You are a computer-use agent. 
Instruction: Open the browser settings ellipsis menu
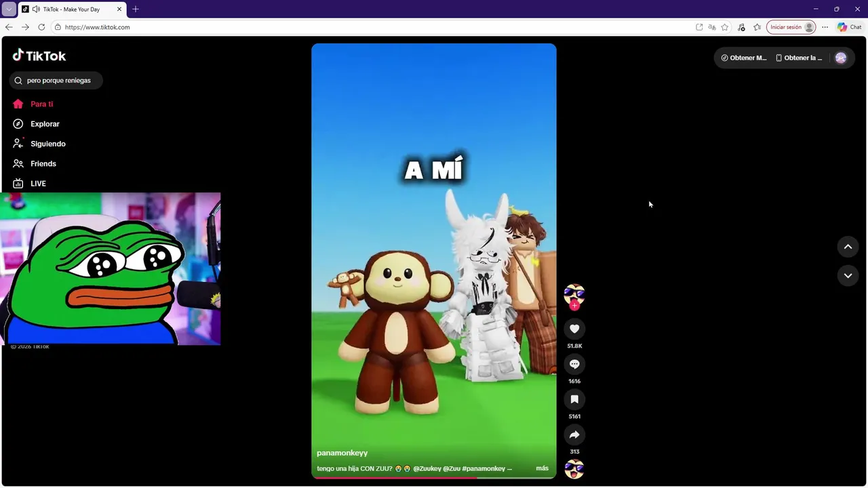825,27
